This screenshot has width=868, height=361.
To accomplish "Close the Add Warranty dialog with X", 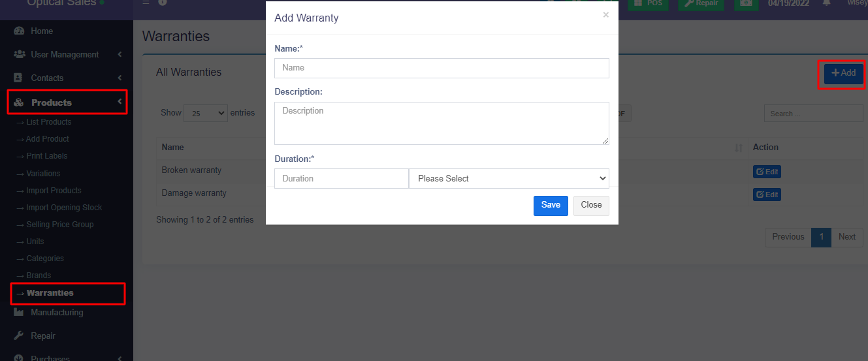I will pyautogui.click(x=605, y=15).
